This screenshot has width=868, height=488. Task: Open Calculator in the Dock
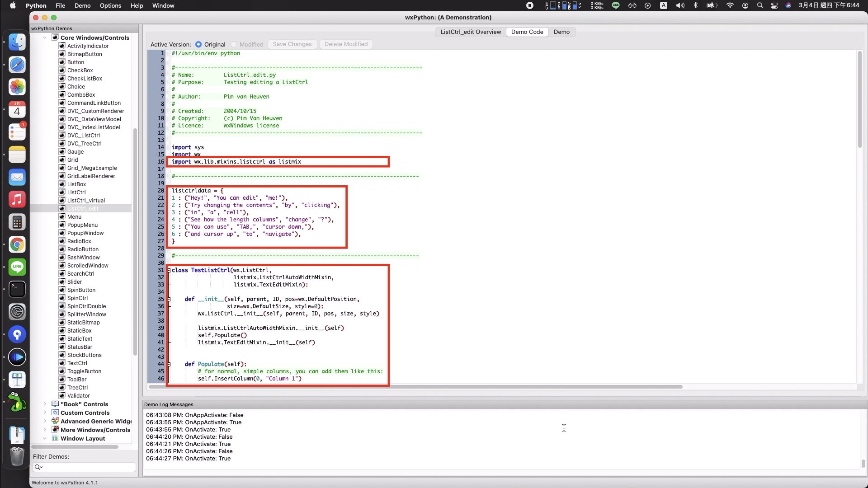[x=17, y=222]
